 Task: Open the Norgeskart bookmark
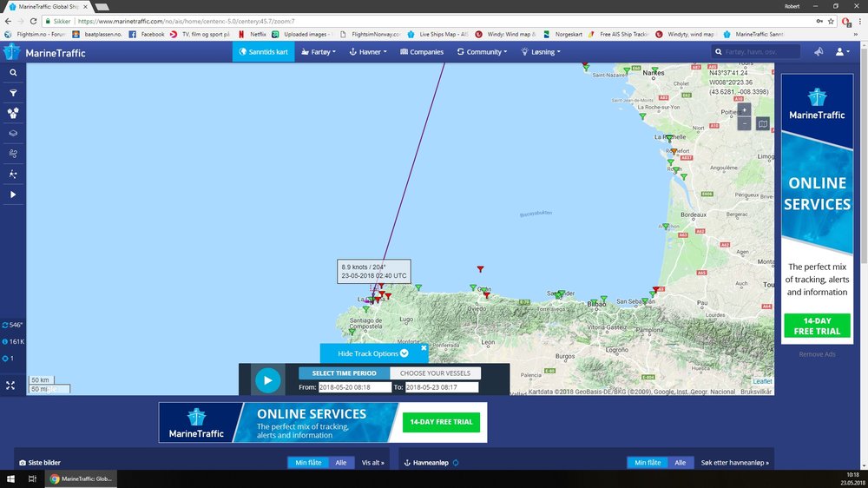click(562, 35)
